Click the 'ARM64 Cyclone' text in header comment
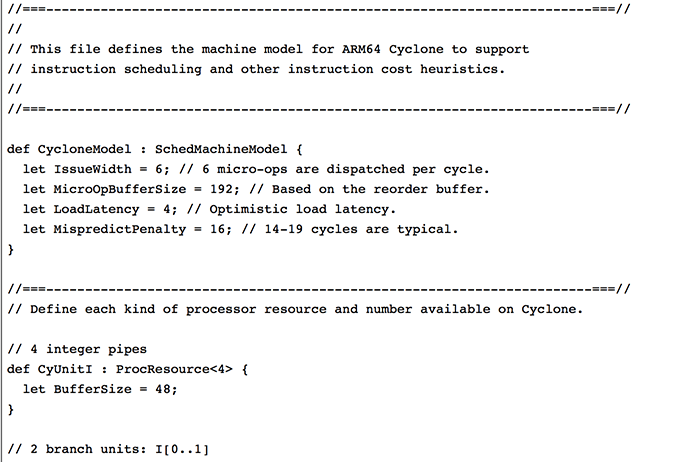Viewport: 678px width, 462px height. tap(392, 49)
